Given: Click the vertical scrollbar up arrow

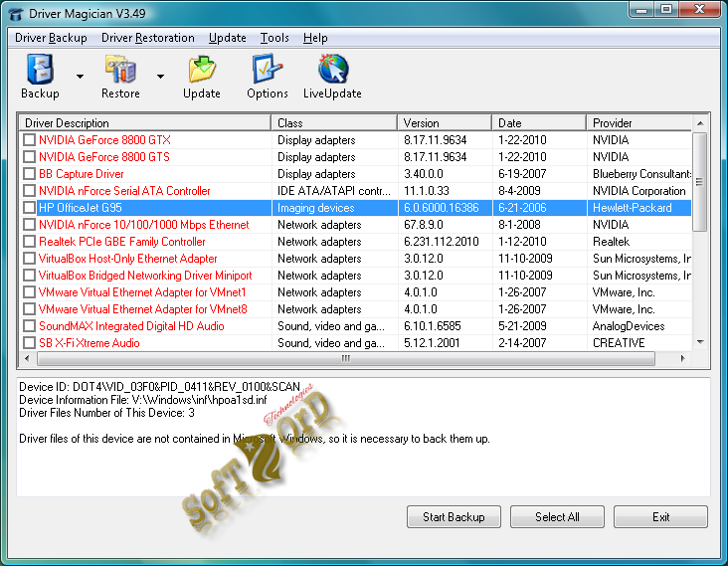Looking at the screenshot, I should point(700,123).
